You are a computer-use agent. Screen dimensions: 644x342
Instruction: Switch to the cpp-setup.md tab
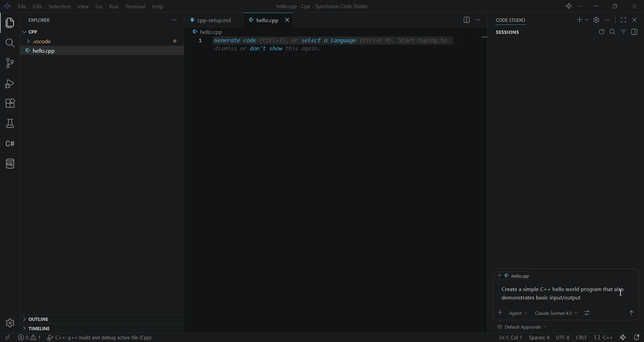[213, 20]
